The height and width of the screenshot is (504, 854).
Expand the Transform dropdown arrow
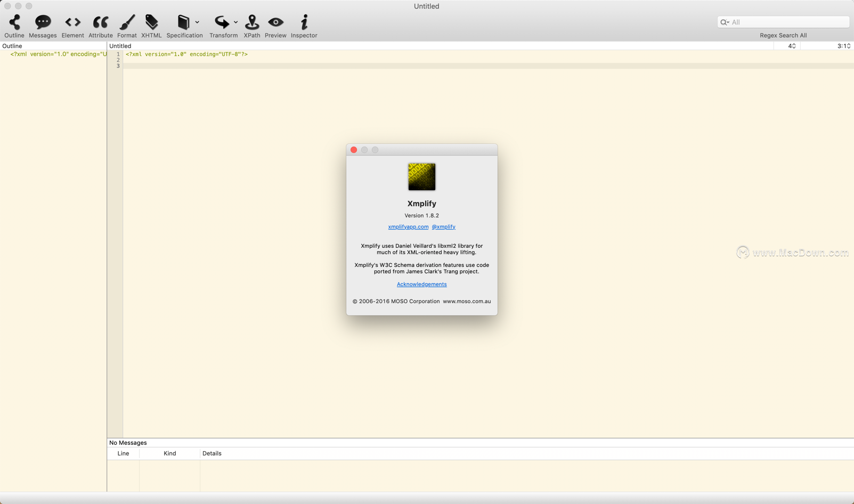(235, 22)
